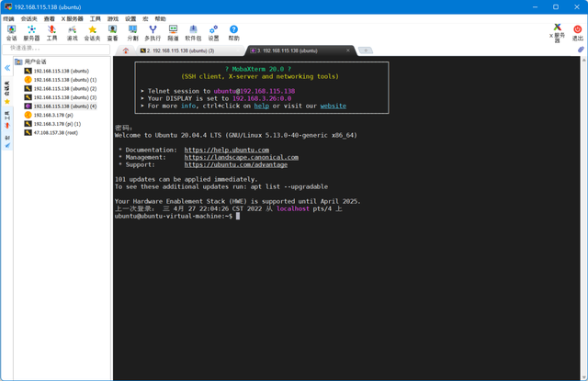Click the help link in MobaXterm banner
588x381 pixels.
click(x=261, y=106)
